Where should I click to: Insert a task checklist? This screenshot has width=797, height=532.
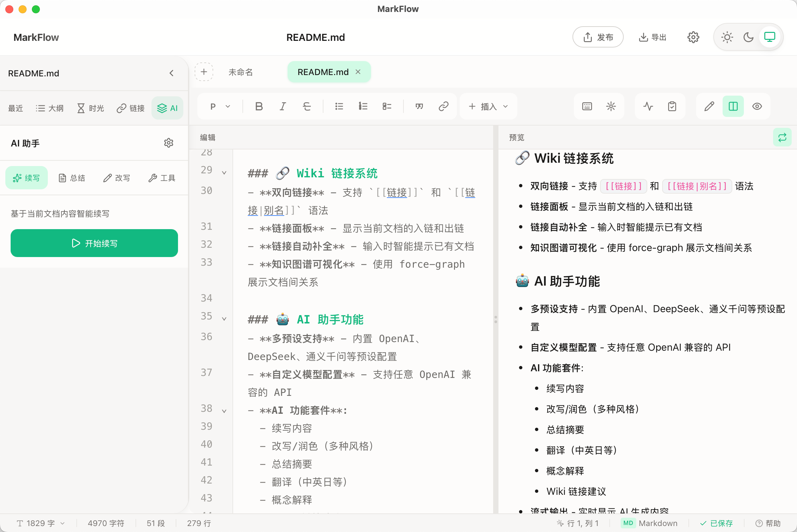tap(387, 107)
